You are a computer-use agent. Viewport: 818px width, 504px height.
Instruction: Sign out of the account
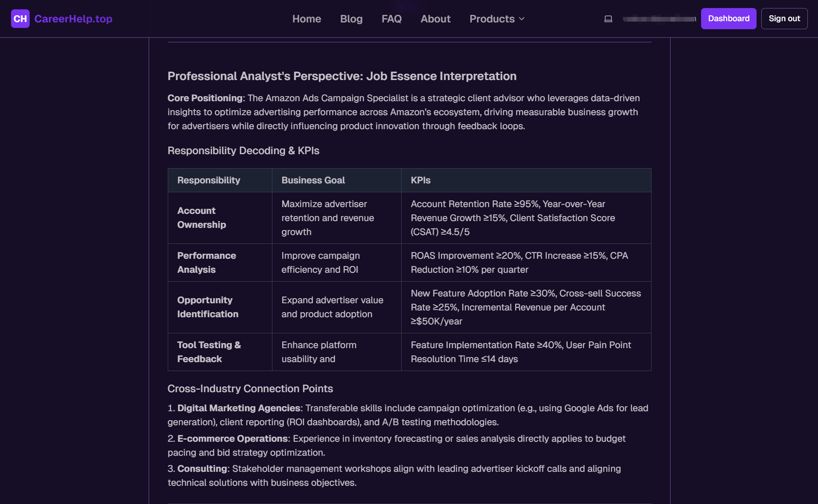784,18
